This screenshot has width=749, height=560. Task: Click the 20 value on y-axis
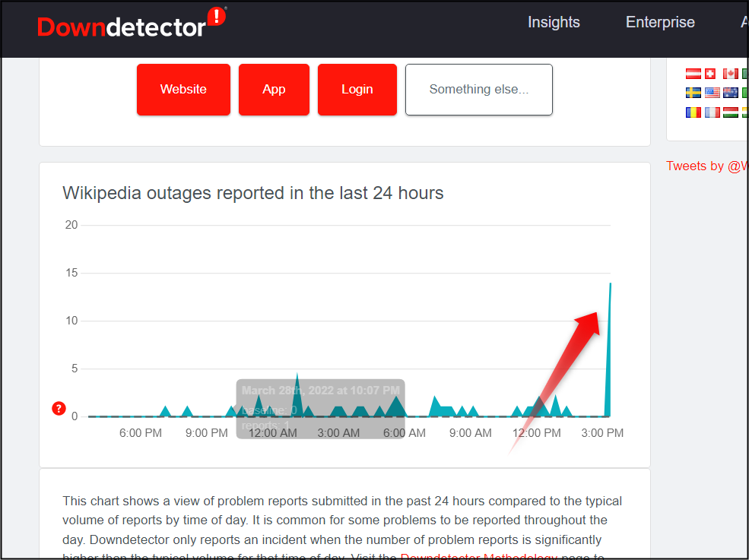(71, 225)
